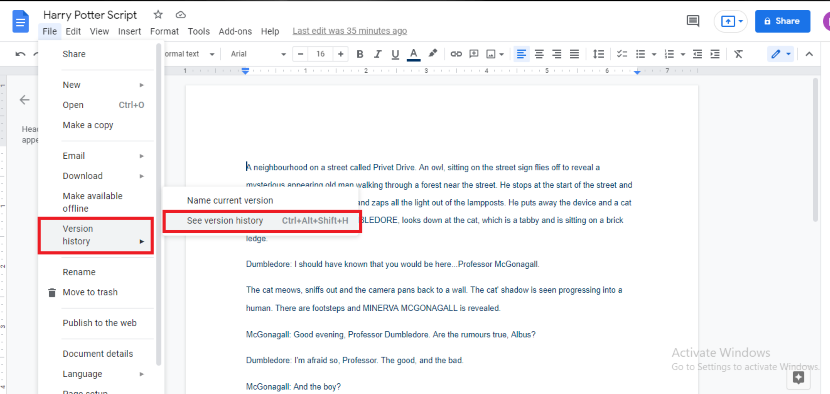Click the Google Docs home icon
The width and height of the screenshot is (830, 394).
[x=21, y=22]
